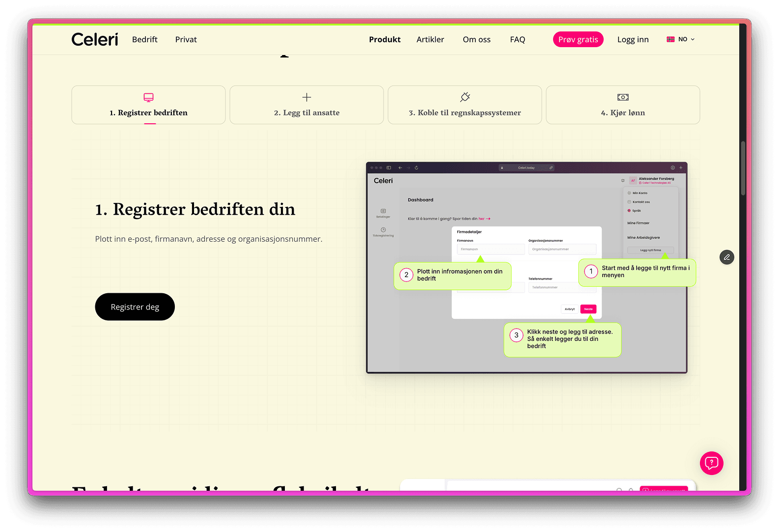Click the Norwegian flag icon
The image size is (779, 532).
coord(670,39)
